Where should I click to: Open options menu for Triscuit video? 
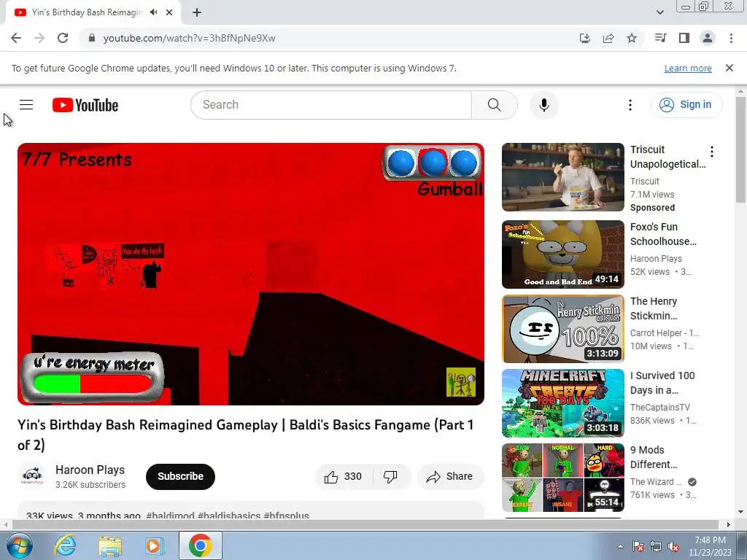tap(712, 152)
